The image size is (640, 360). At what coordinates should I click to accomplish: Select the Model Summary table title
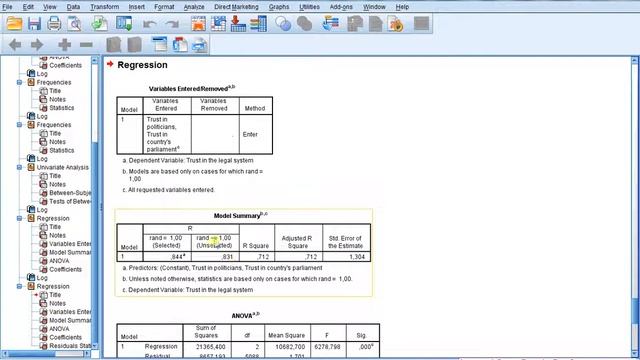pyautogui.click(x=240, y=215)
